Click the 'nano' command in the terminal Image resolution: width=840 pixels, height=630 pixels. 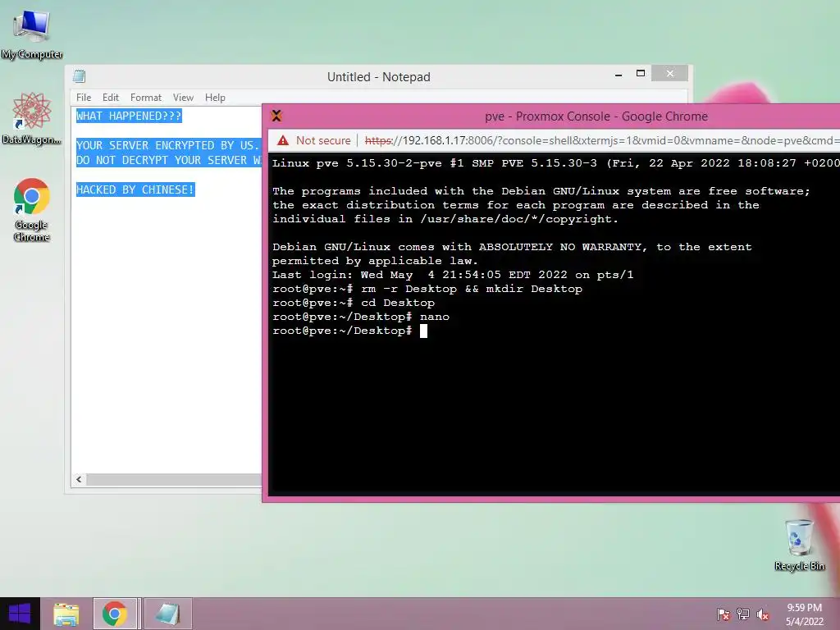pyautogui.click(x=435, y=317)
